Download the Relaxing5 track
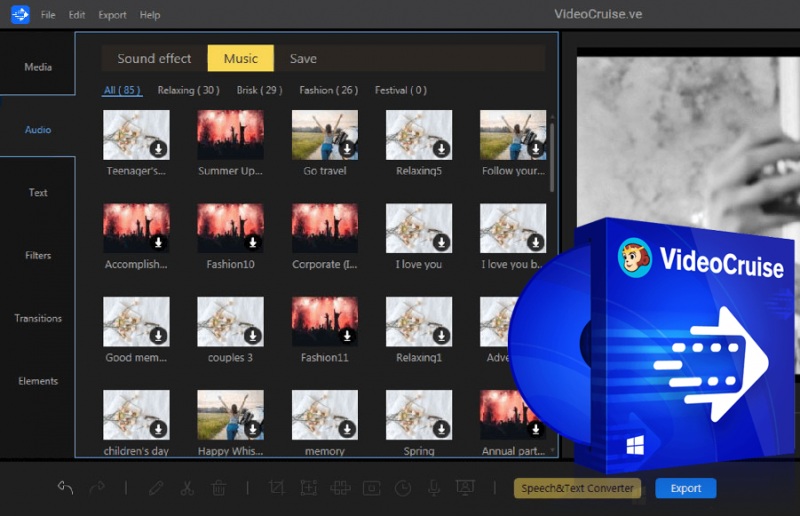Screen dimensions: 800x516 coord(441,149)
